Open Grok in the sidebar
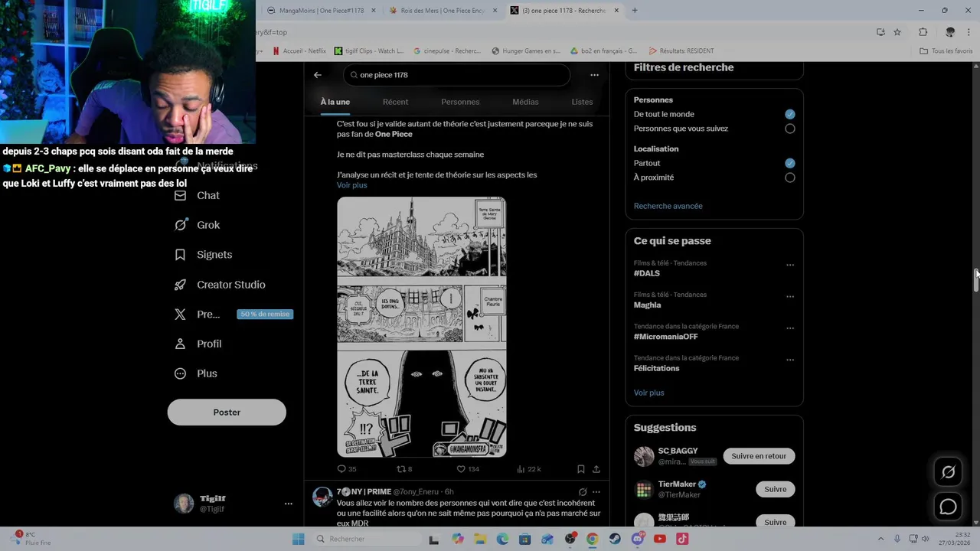 click(198, 225)
